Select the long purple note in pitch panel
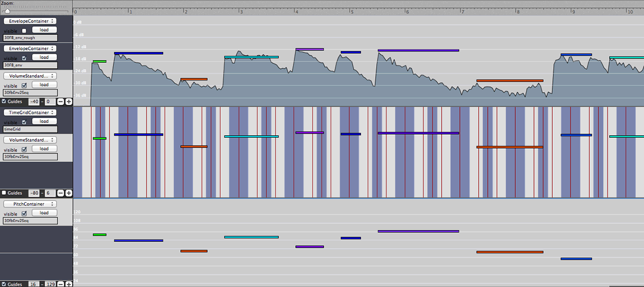Viewport: 644px width, 287px height. 419,231
